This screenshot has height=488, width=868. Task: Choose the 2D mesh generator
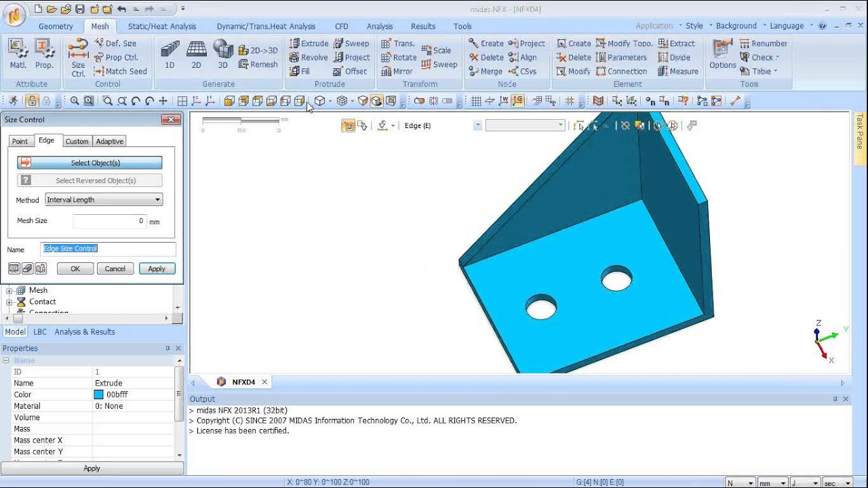pos(196,54)
